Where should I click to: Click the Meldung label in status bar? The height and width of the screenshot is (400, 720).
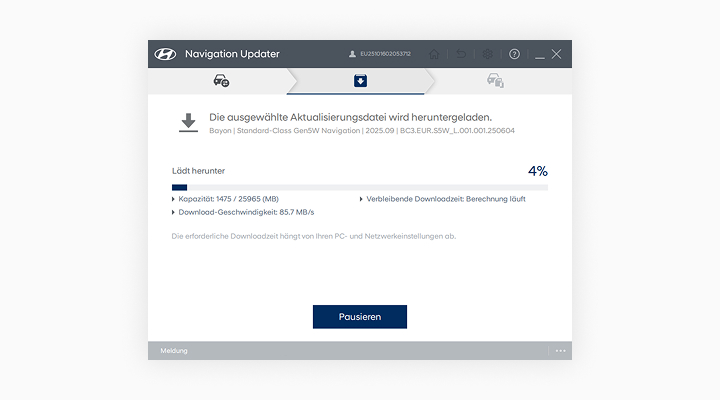[x=174, y=351]
